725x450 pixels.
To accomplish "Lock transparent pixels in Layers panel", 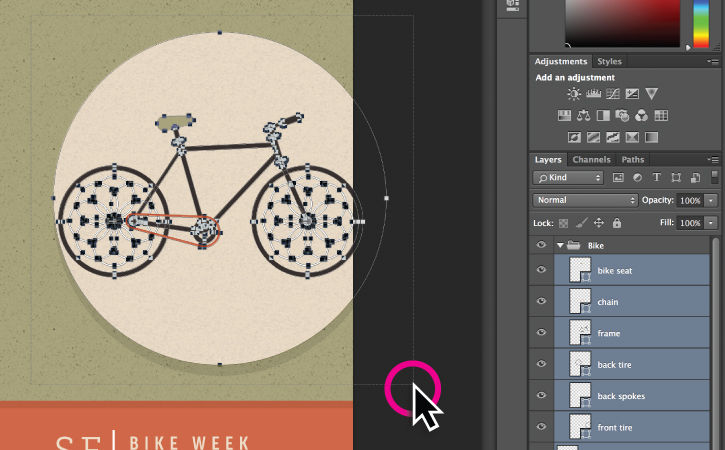I will click(563, 223).
